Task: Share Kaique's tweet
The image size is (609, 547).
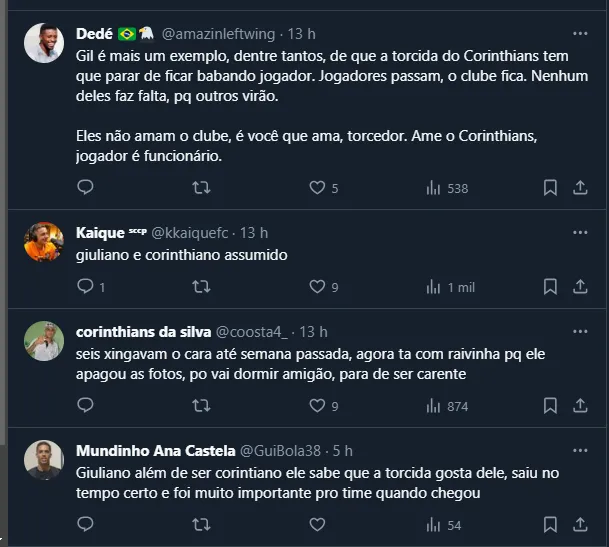Action: (x=580, y=287)
